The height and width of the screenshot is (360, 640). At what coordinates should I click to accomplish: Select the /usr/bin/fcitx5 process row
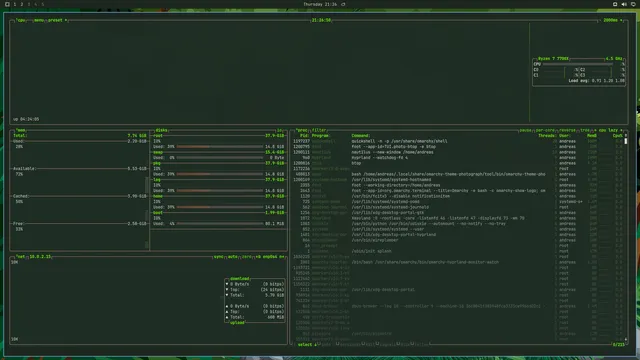pyautogui.click(x=458, y=196)
